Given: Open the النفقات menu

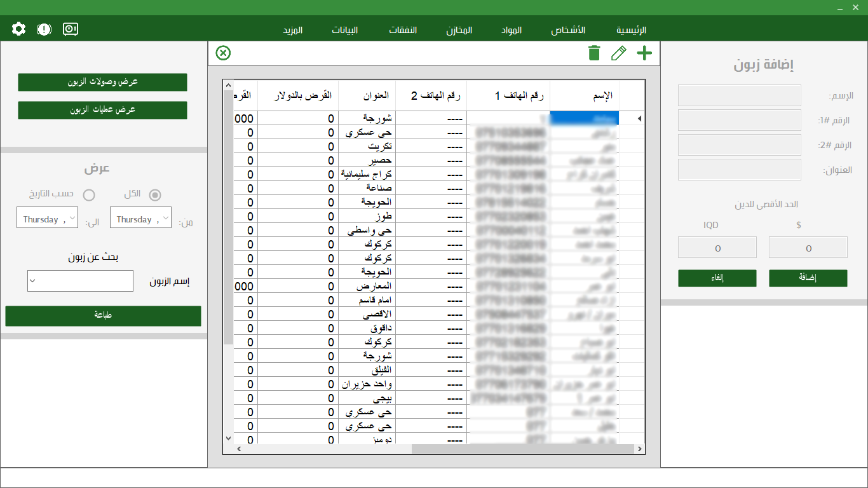Looking at the screenshot, I should [403, 29].
